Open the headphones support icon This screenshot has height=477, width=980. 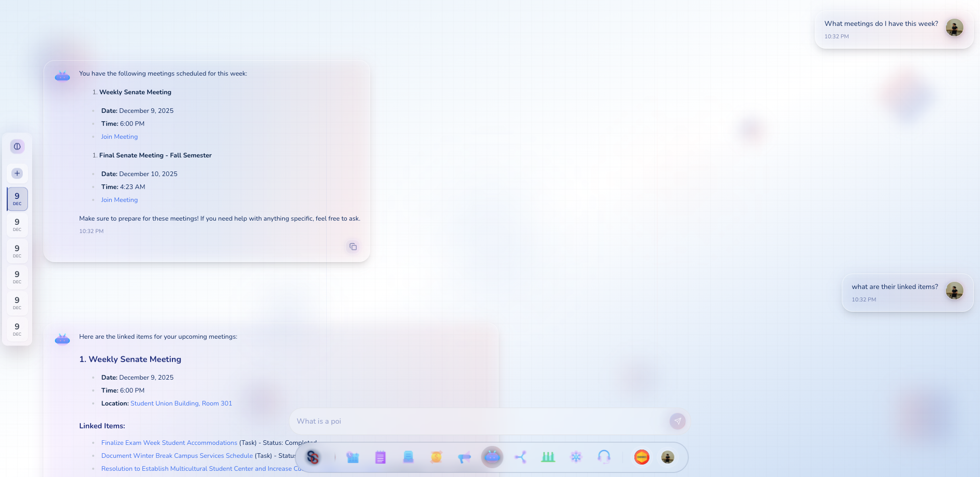click(x=604, y=457)
